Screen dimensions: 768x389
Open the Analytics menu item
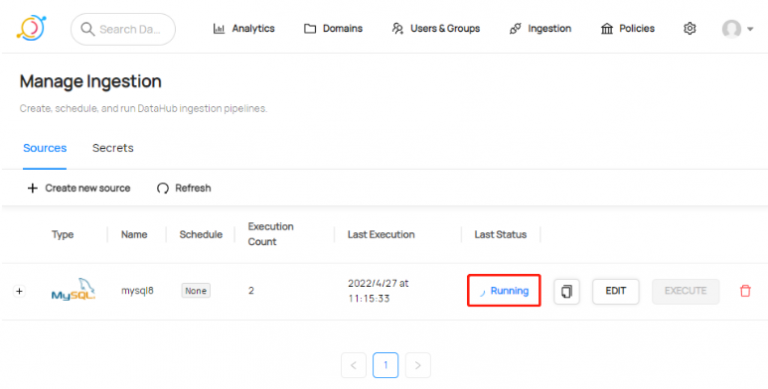pyautogui.click(x=243, y=29)
